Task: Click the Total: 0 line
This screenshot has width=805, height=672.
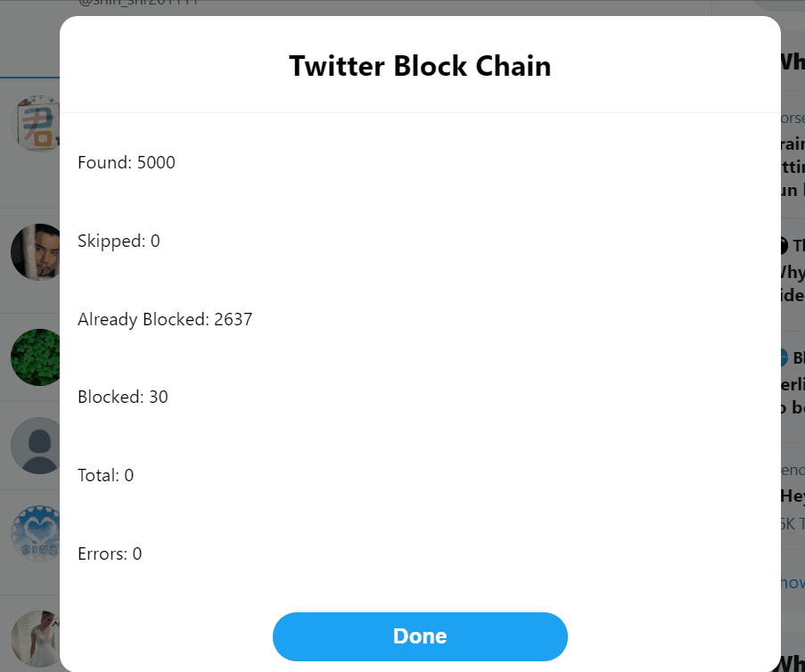Action: [105, 475]
